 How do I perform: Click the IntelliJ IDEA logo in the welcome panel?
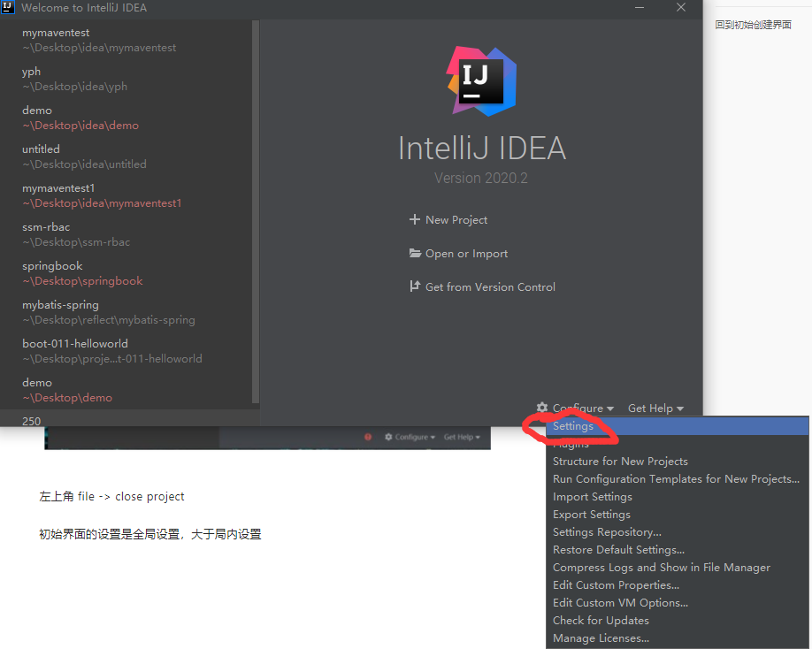click(x=481, y=81)
